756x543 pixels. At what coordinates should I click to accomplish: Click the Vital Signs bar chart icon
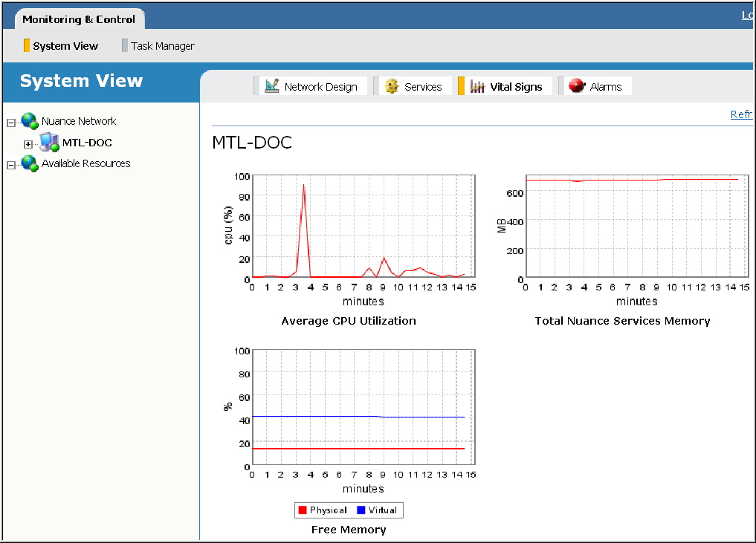(477, 87)
